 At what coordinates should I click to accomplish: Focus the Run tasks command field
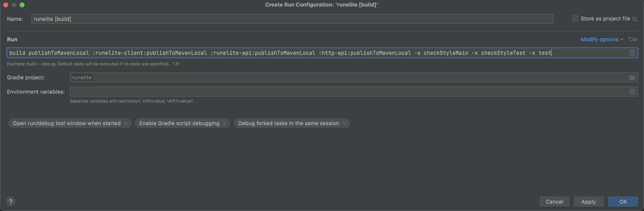(x=300, y=53)
